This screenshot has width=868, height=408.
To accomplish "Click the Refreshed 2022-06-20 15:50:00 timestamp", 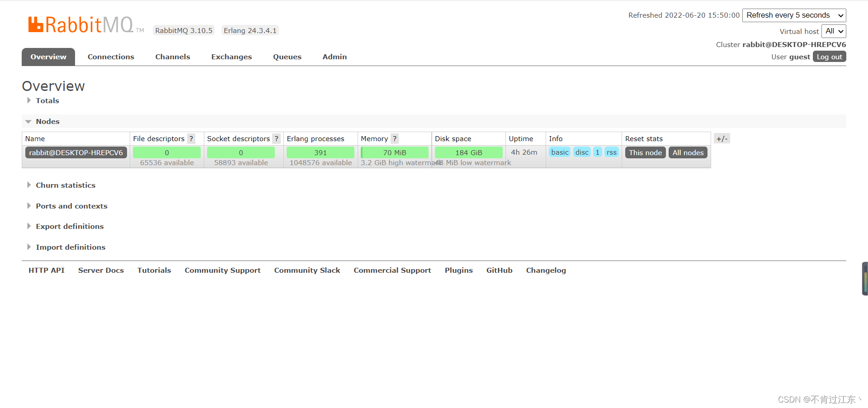I will point(684,15).
